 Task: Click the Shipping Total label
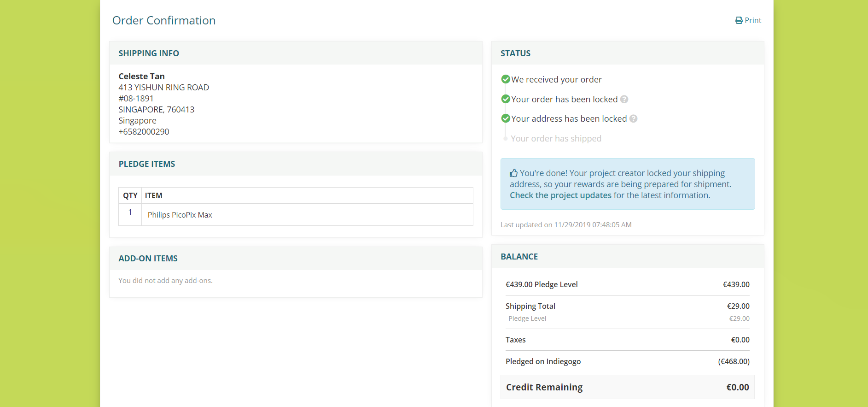coord(530,306)
